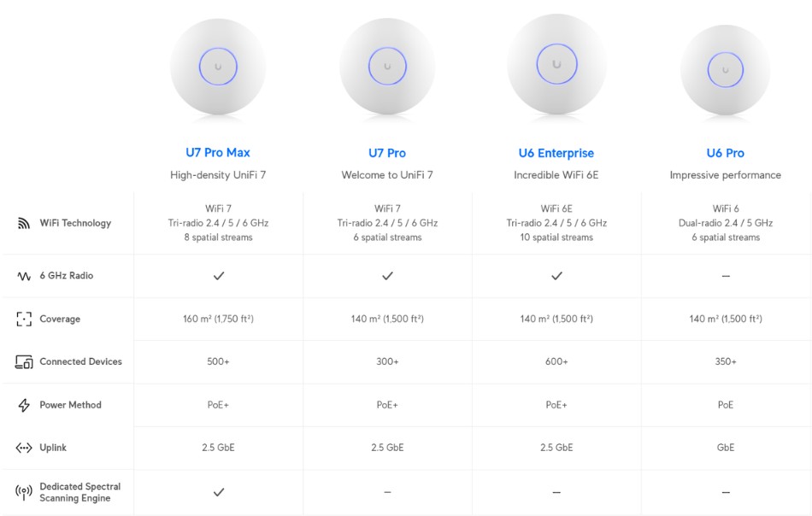Click U7 Pro Max Spectral Scanning checkmark
The image size is (812, 516).
click(x=219, y=492)
